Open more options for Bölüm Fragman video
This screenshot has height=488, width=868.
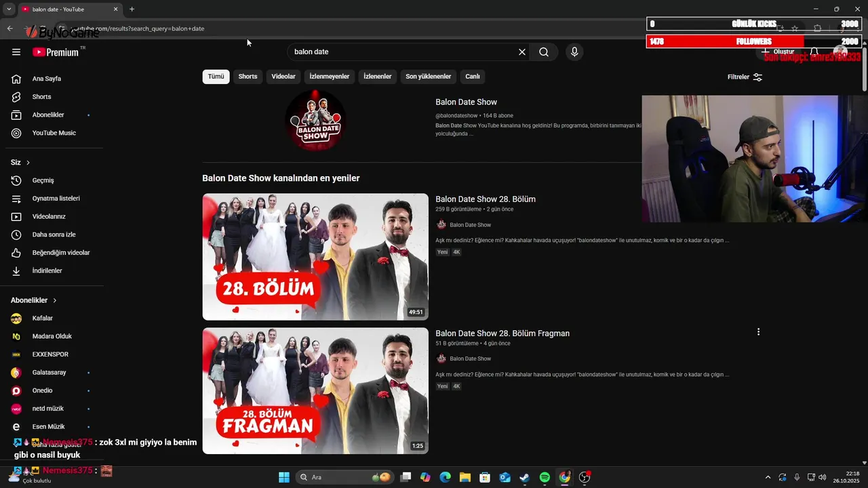coord(758,332)
